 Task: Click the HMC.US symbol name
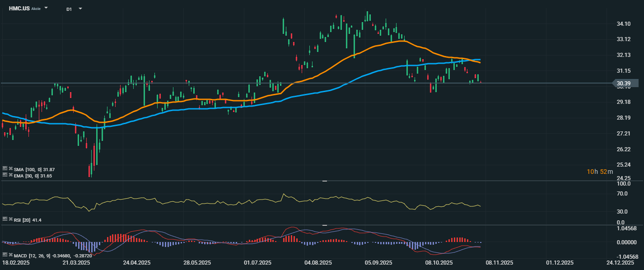pyautogui.click(x=19, y=9)
